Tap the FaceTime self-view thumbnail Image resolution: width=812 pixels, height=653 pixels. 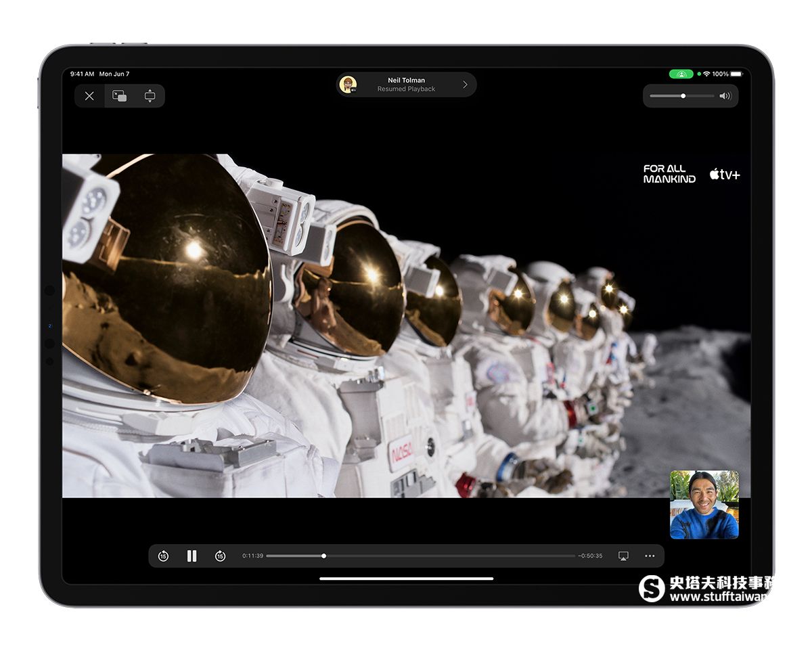(x=704, y=505)
